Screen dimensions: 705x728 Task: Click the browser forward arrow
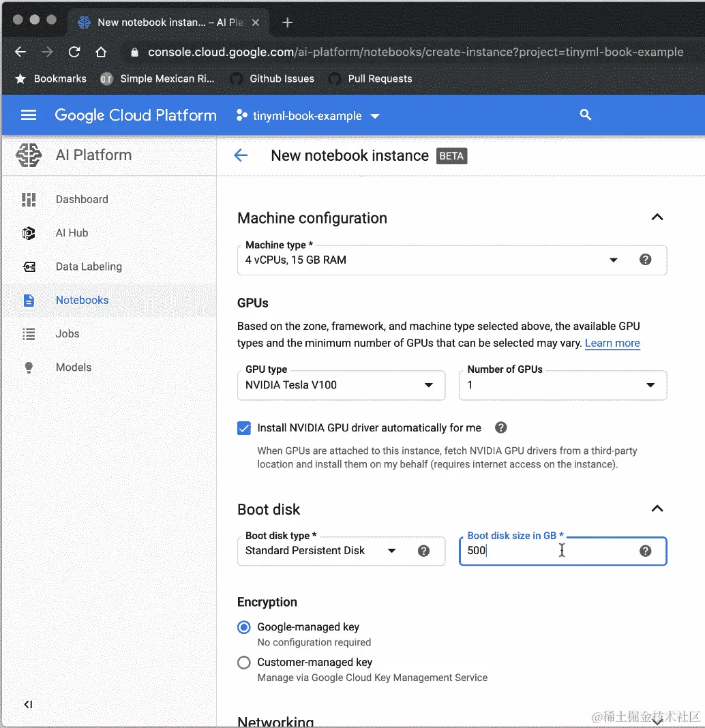[x=47, y=52]
